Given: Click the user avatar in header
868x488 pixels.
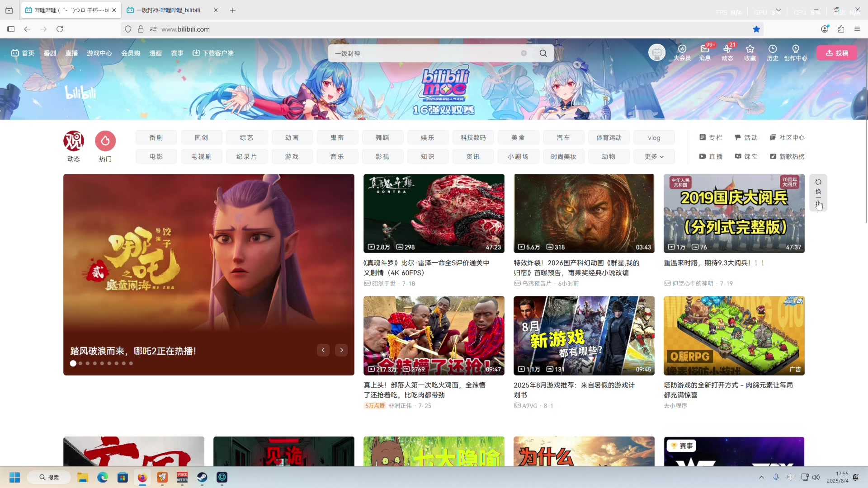Looking at the screenshot, I should (657, 53).
